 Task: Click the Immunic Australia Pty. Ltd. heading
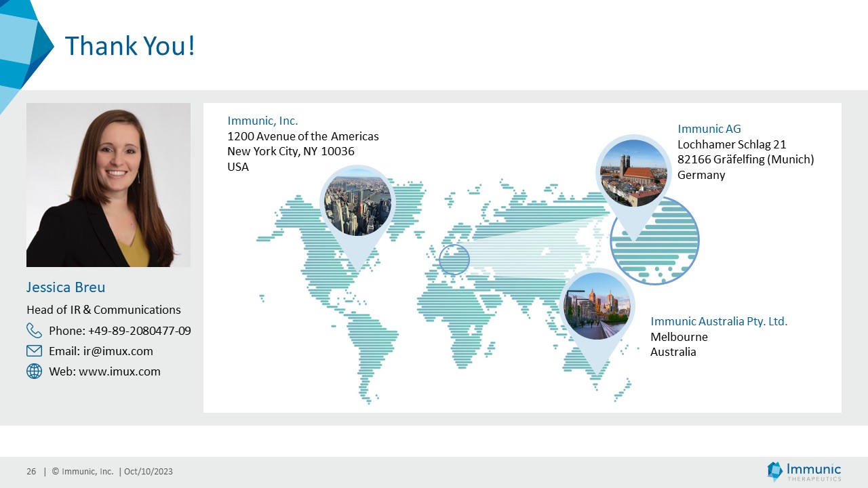pos(719,321)
